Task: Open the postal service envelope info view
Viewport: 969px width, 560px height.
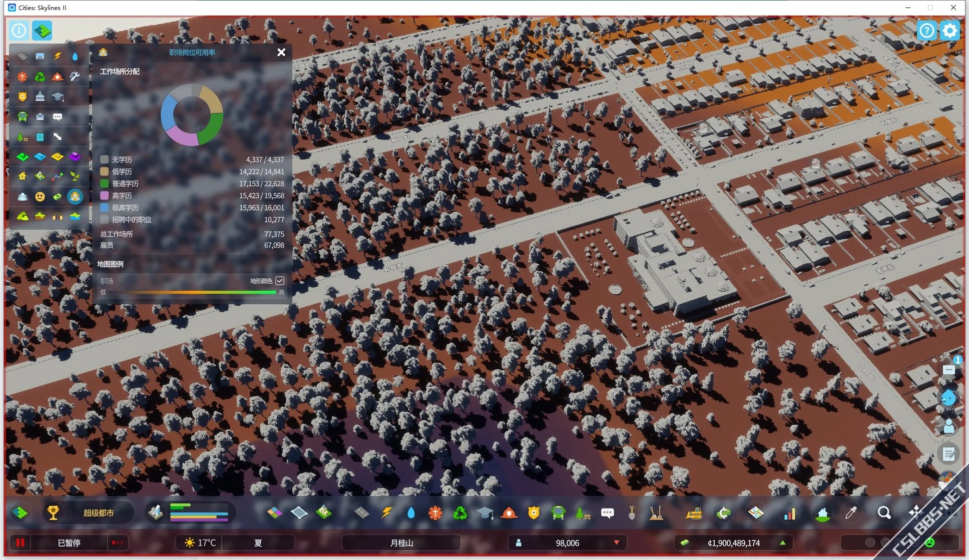Action: pyautogui.click(x=40, y=117)
